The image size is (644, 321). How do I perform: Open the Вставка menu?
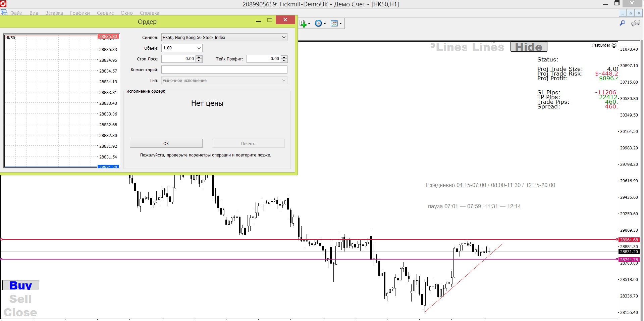pyautogui.click(x=54, y=13)
